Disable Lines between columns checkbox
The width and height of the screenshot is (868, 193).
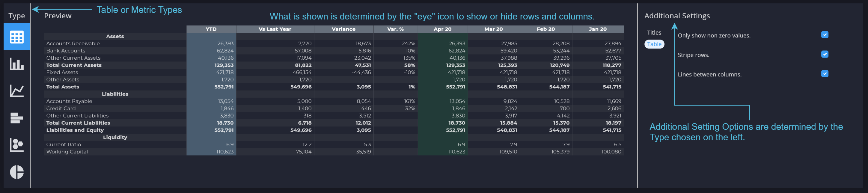pos(825,74)
